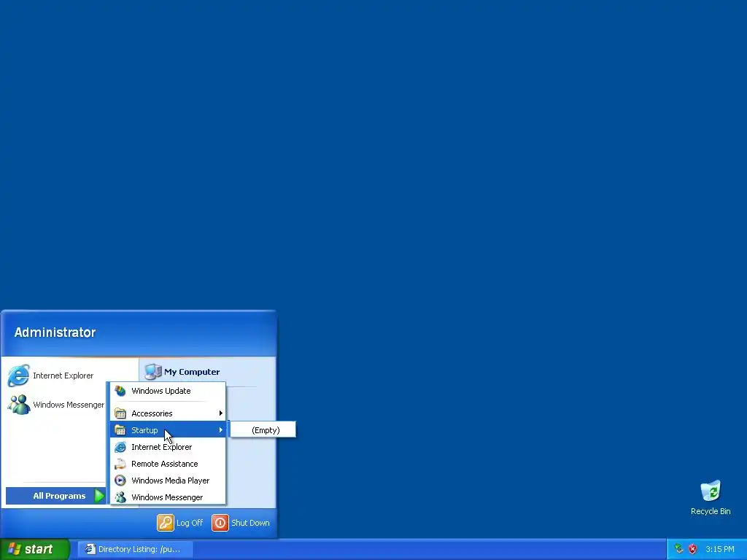Screen dimensions: 747x560
Task: Select Windows Update menu entry text
Action: point(161,391)
